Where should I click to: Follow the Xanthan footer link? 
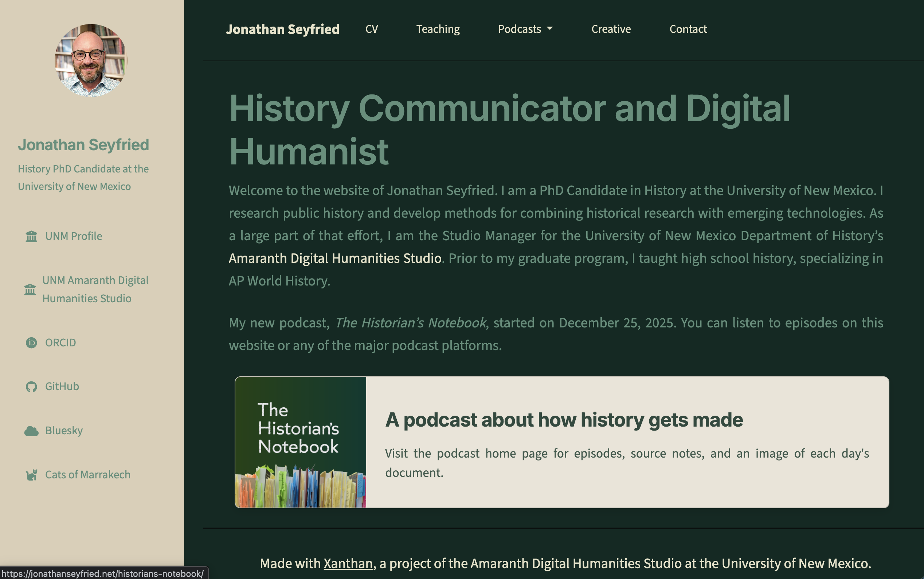(348, 564)
